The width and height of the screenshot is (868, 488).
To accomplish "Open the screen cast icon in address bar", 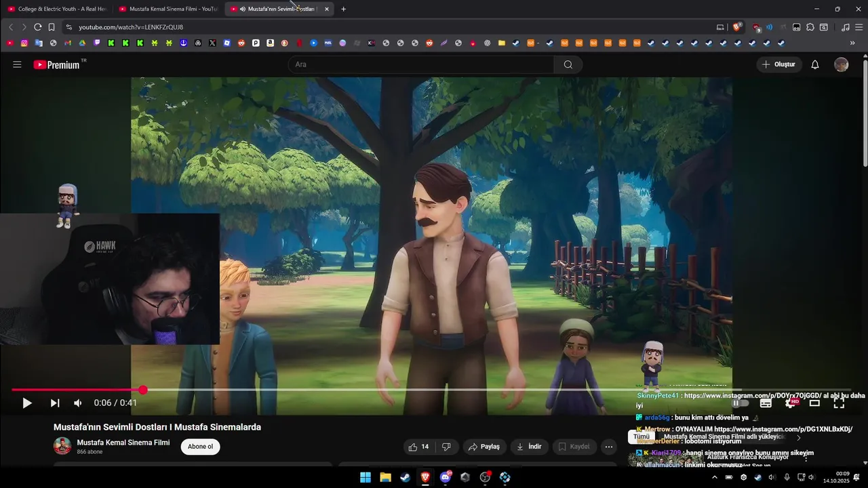I will point(720,27).
